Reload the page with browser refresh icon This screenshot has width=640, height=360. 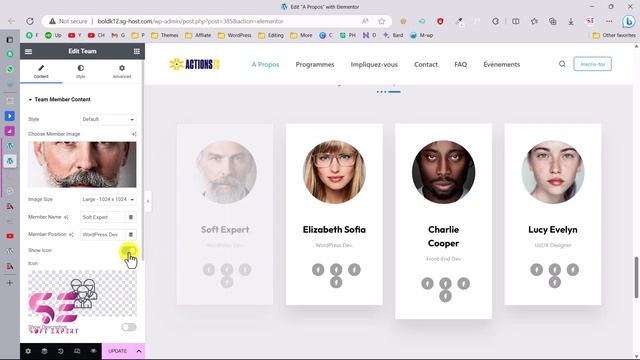(x=30, y=21)
